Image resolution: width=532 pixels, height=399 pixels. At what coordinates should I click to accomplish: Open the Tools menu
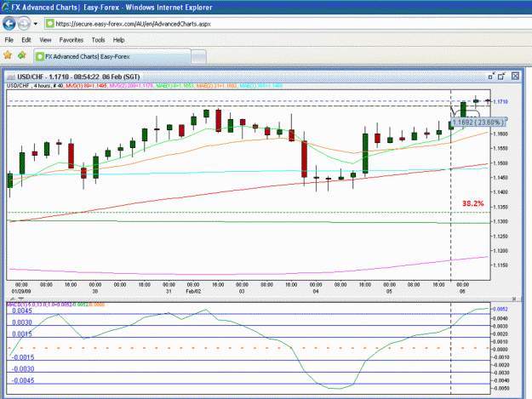(98, 40)
